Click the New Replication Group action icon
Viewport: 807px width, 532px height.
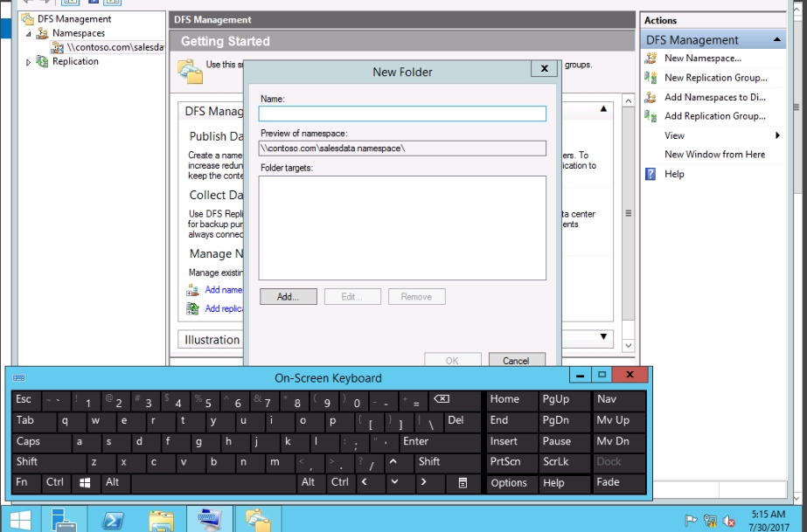click(650, 78)
